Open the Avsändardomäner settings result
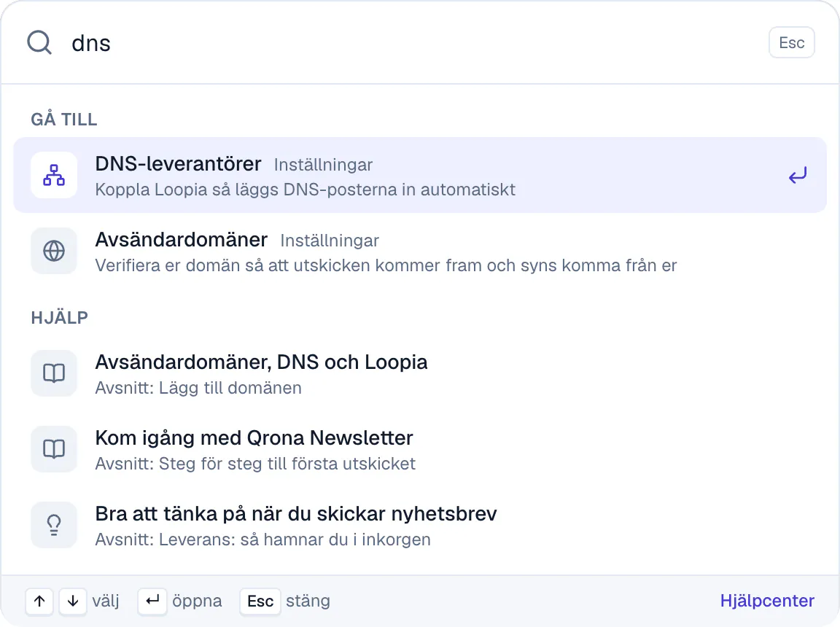The height and width of the screenshot is (627, 840). pyautogui.click(x=420, y=251)
